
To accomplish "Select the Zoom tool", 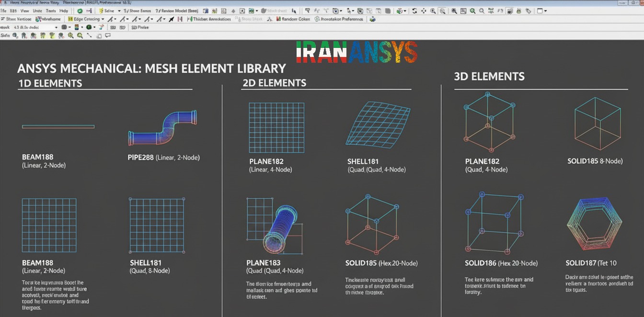I will coord(433,11).
